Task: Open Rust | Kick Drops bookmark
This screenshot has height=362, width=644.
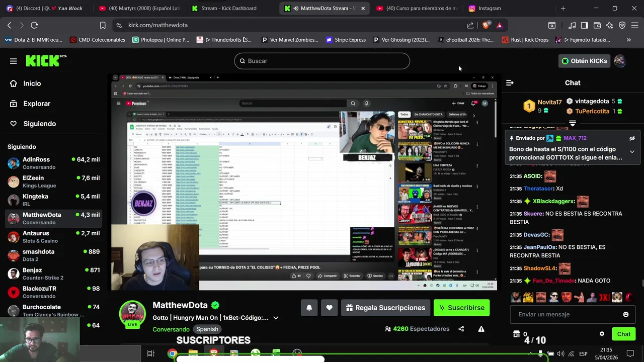Action: (525, 40)
